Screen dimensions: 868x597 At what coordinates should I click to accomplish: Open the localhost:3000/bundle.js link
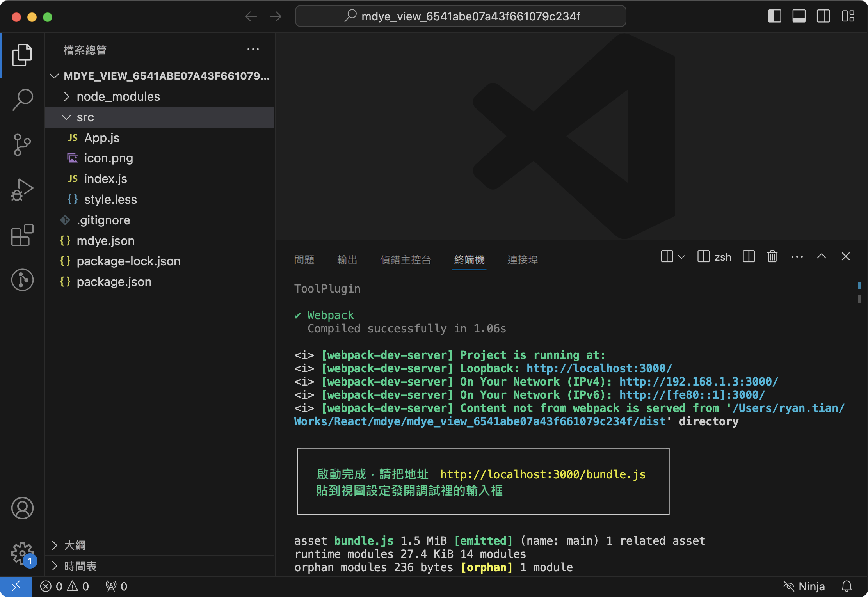pos(543,474)
